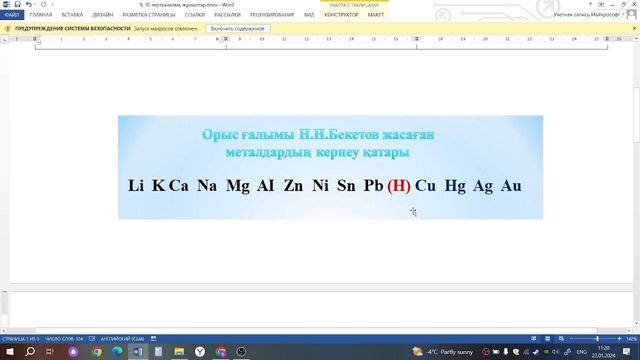Redo the last action in Word toolbar
Screen dimensions: 640x360
[x=44, y=4]
